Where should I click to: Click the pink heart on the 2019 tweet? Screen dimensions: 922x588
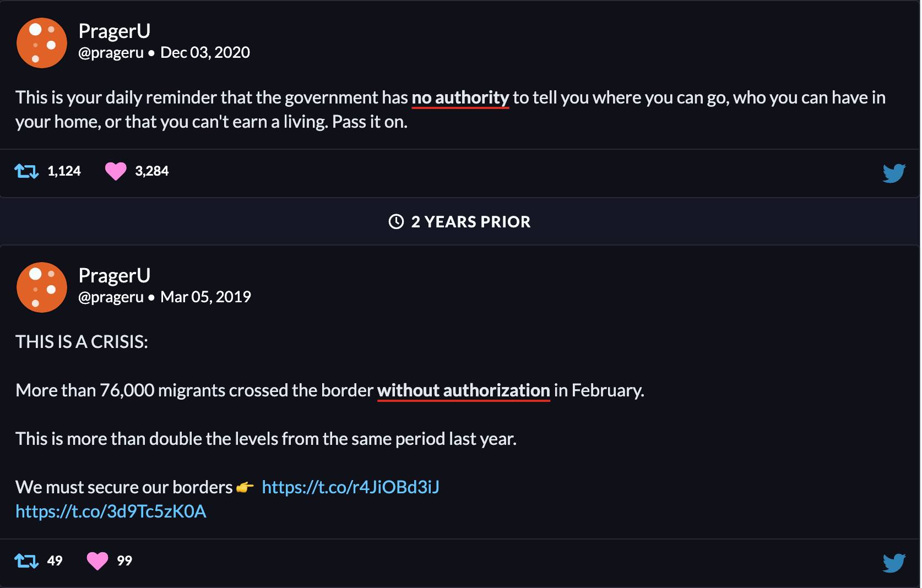[x=97, y=561]
